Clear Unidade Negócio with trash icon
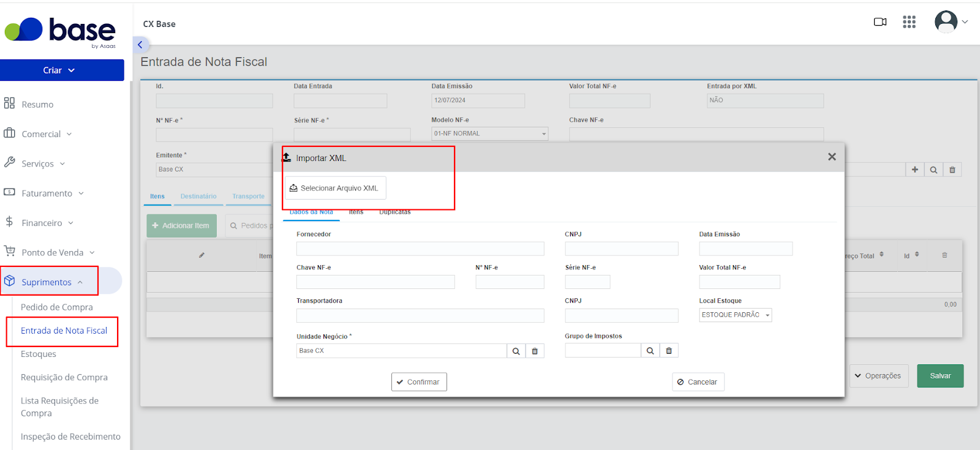Screen dimensions: 980x450 (535, 351)
